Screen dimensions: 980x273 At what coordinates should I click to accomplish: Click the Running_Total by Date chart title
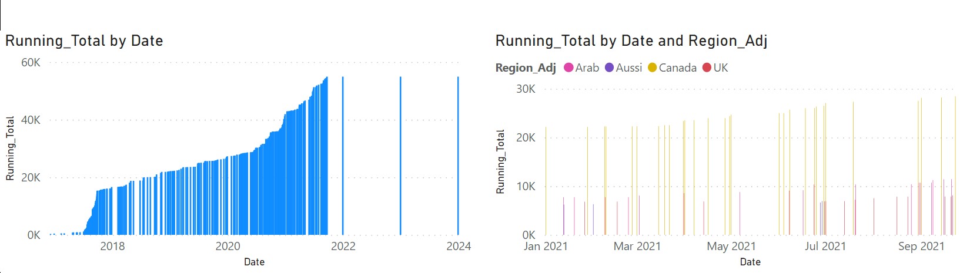click(84, 41)
